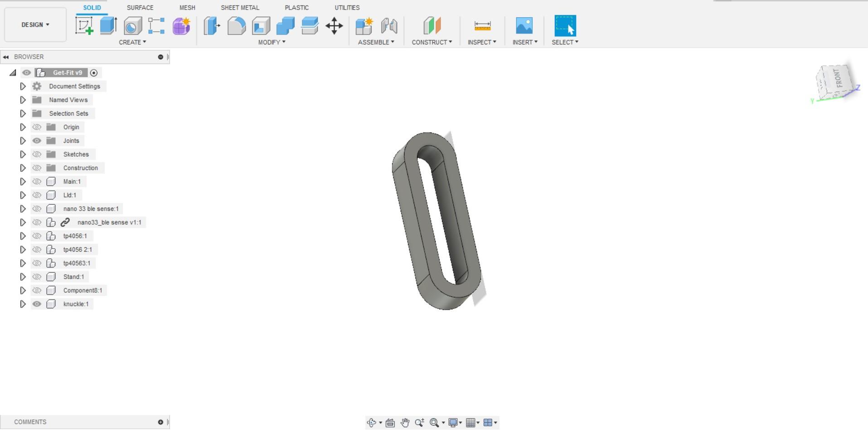The height and width of the screenshot is (430, 868).
Task: Switch to the PLASTIC tab
Action: click(x=297, y=8)
